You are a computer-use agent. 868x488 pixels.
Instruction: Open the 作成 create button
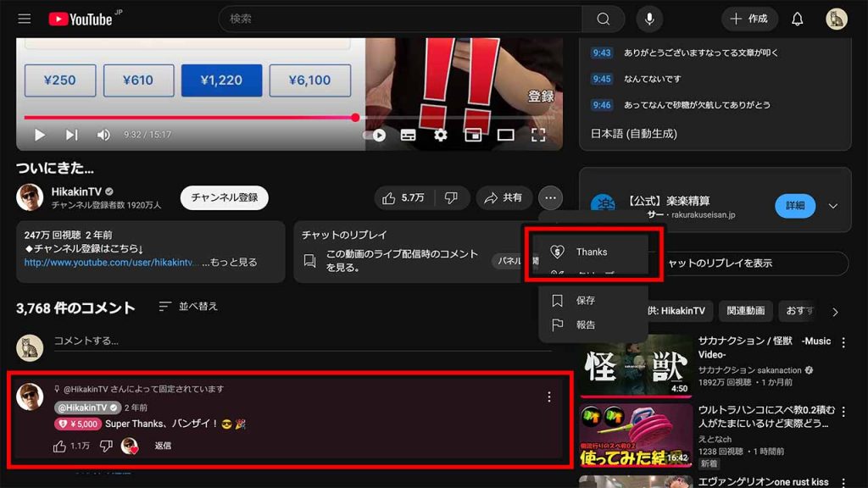pos(749,19)
